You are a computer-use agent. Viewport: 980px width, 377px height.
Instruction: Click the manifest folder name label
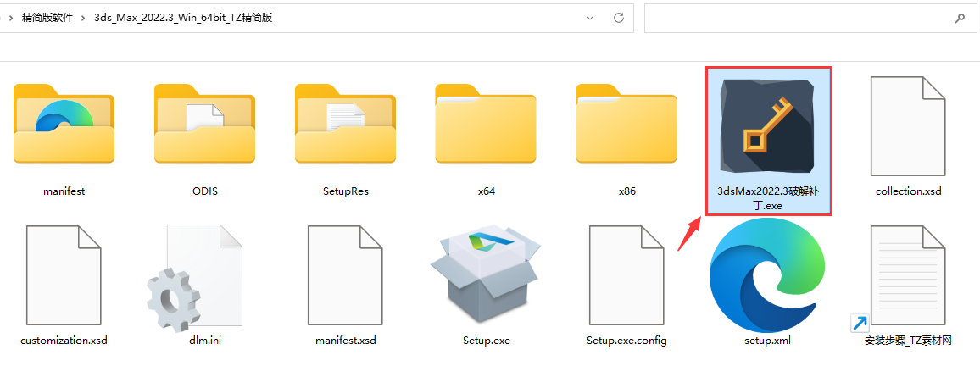coord(64,191)
